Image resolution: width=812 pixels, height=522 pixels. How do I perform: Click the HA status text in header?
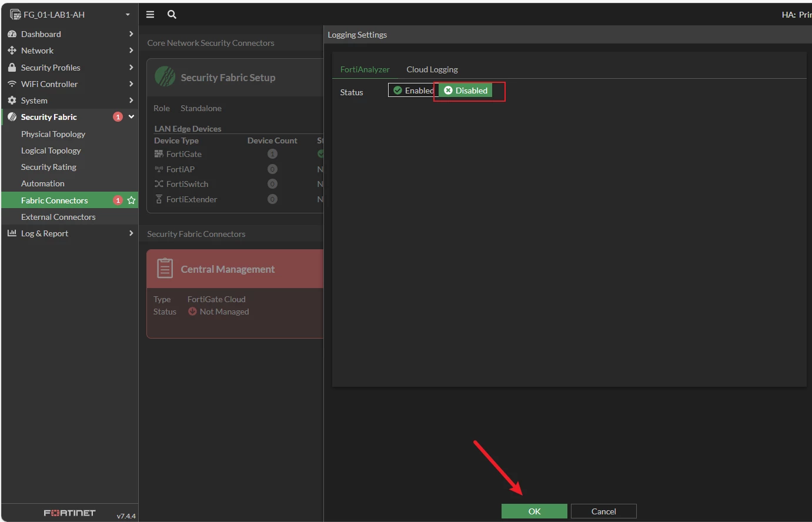(x=797, y=15)
